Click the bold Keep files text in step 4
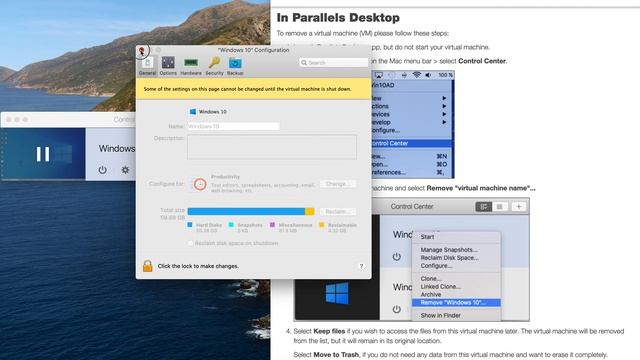The height and width of the screenshot is (360, 640). click(x=329, y=331)
